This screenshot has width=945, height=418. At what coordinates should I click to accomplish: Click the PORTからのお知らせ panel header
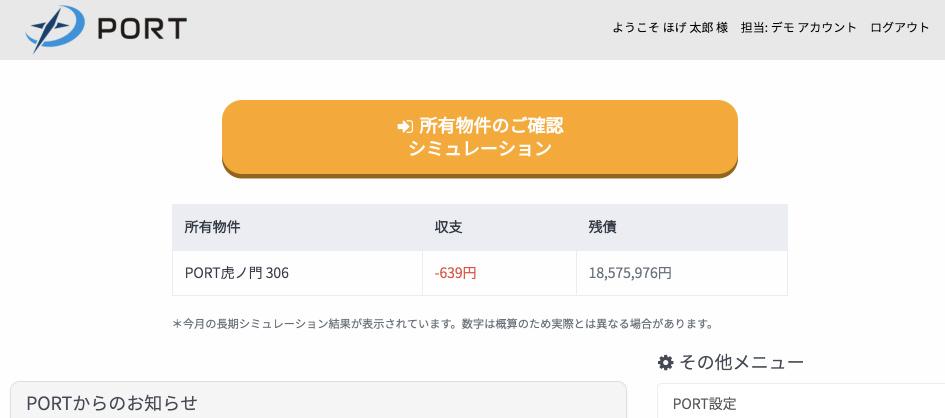point(112,403)
